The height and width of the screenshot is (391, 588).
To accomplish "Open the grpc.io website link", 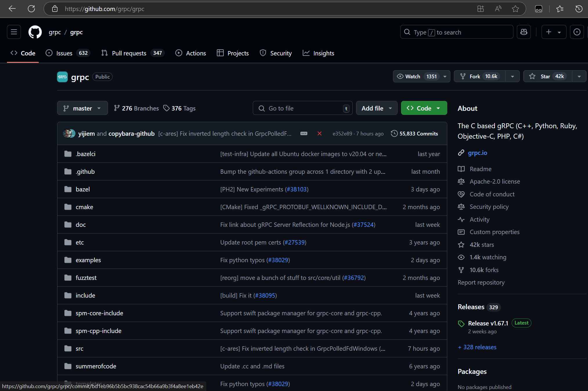I will click(477, 153).
